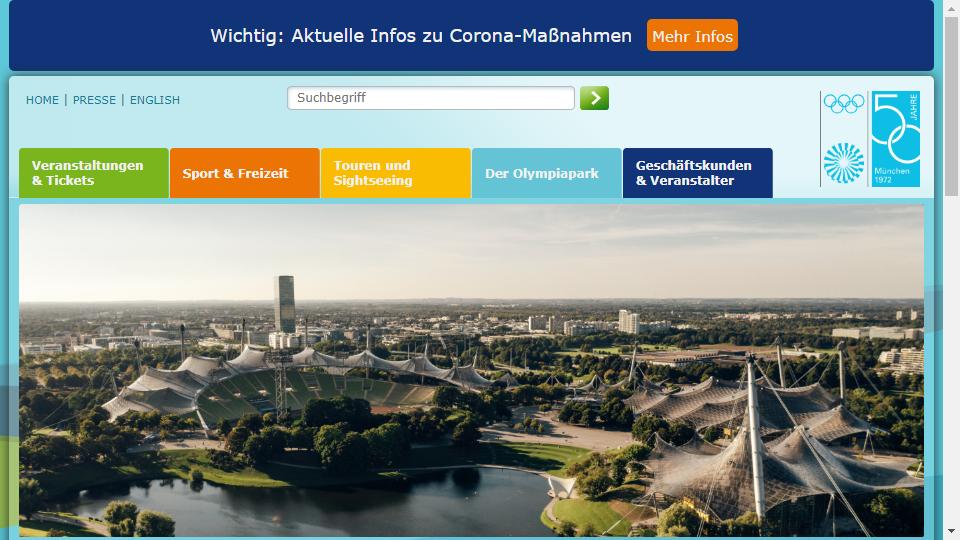The height and width of the screenshot is (540, 960).
Task: Focus the Suchbegriff search field
Action: [x=430, y=98]
